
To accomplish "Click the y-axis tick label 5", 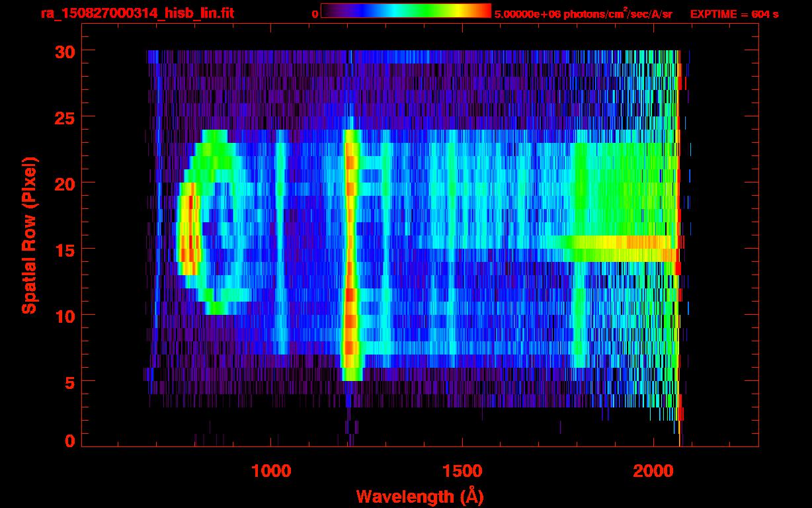I will tap(70, 382).
